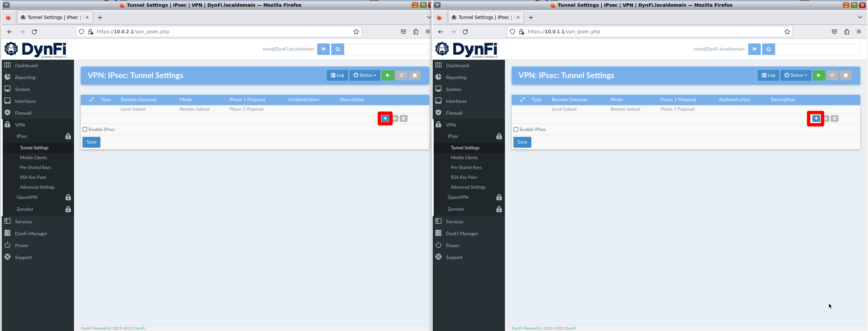Click the trash delete icon in the 10.0.1.1 window
868x331 pixels.
(x=834, y=118)
